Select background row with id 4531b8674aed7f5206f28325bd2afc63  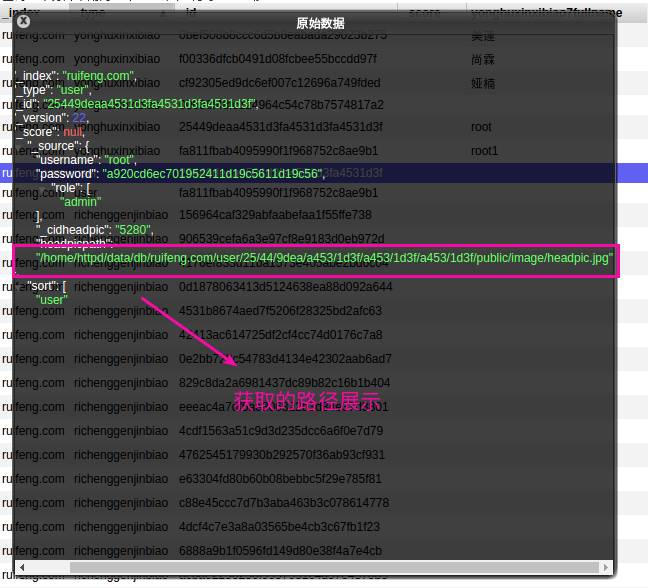click(x=324, y=311)
